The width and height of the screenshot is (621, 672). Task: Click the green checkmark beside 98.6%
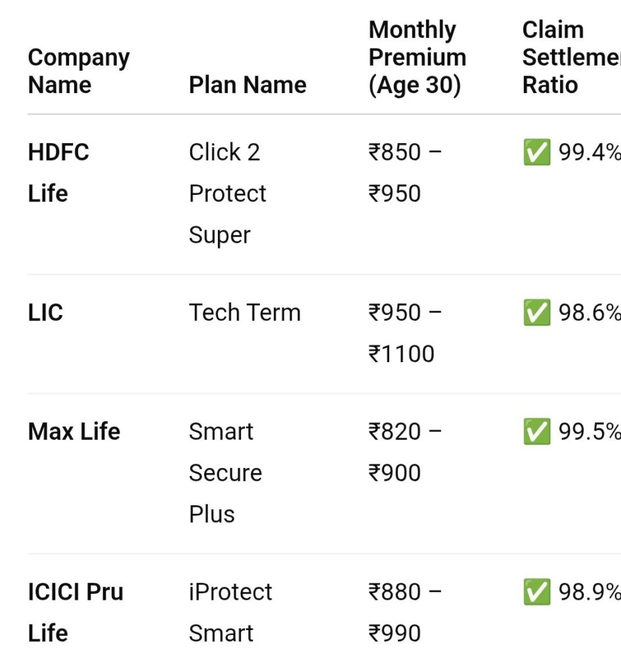coord(536,312)
